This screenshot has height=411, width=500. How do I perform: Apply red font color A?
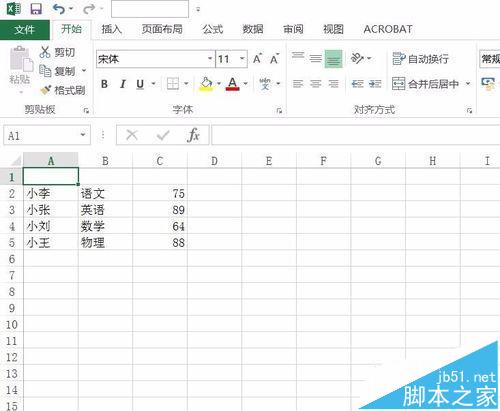[x=233, y=84]
